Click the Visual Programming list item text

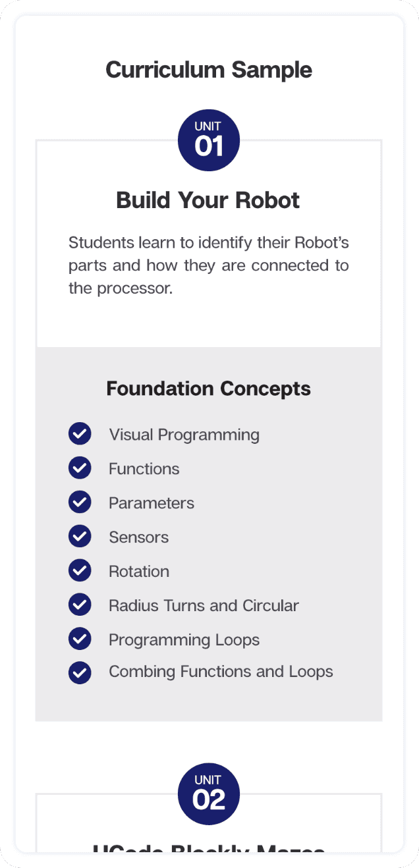click(x=184, y=435)
